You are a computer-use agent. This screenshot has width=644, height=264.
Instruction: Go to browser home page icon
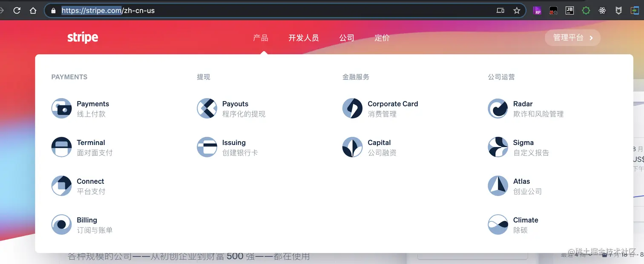(x=33, y=11)
